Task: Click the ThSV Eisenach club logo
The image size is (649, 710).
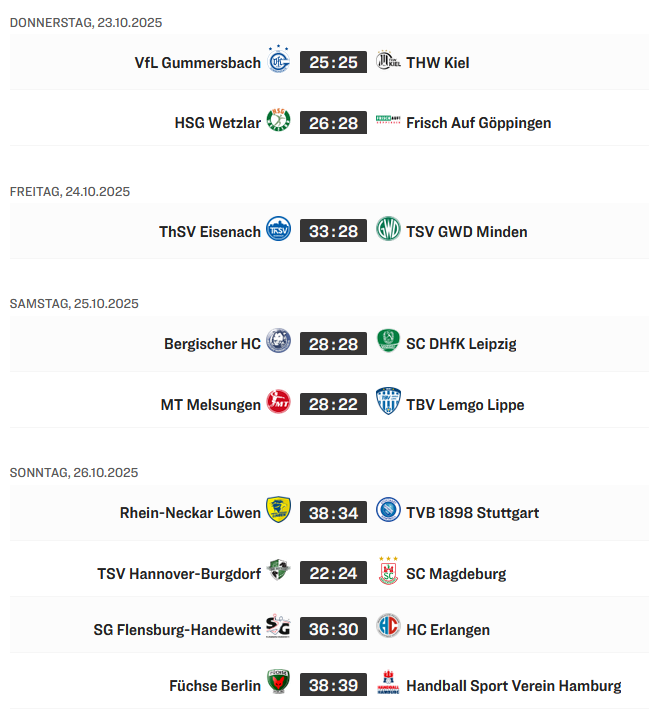Action: [x=279, y=230]
